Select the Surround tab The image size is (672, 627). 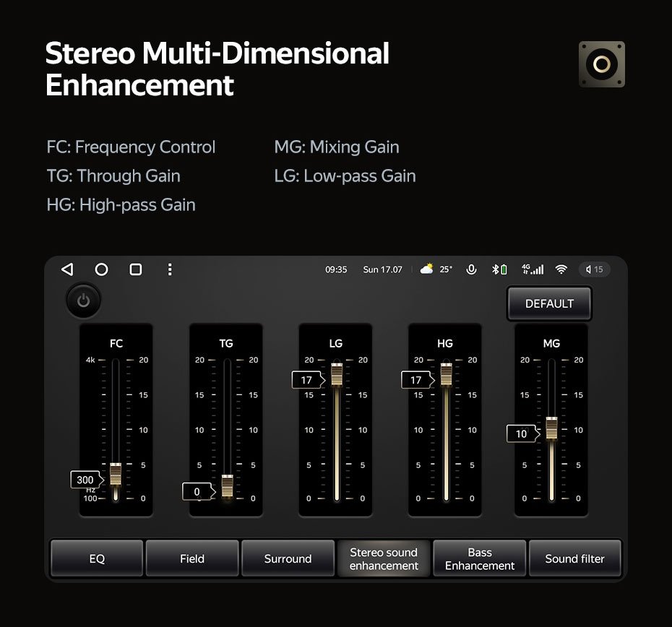point(288,558)
